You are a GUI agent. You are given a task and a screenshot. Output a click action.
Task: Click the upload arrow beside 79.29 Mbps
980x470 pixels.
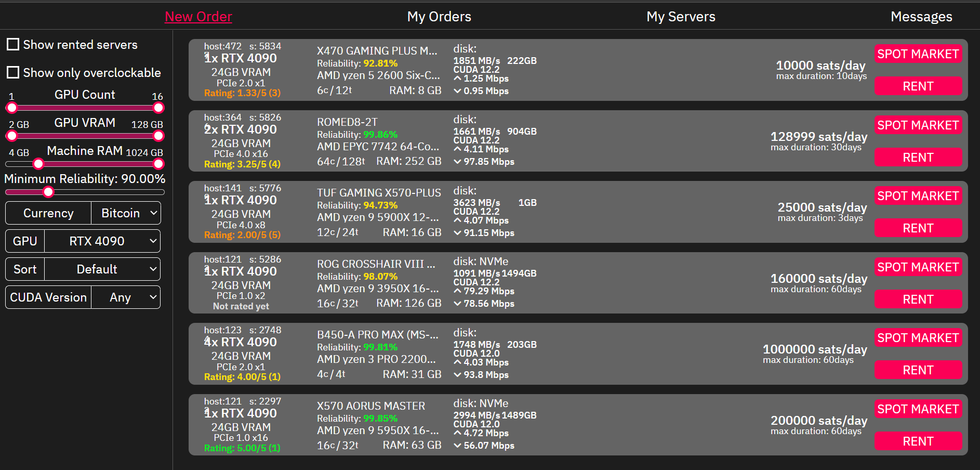pos(457,291)
